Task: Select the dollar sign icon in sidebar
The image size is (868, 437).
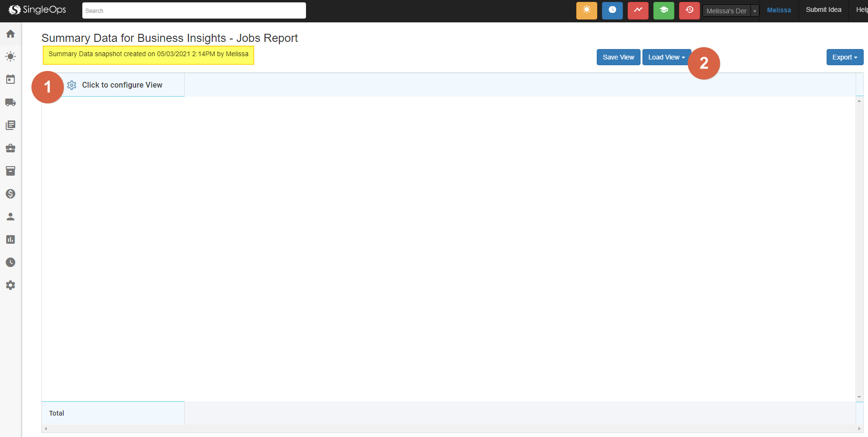Action: 10,194
